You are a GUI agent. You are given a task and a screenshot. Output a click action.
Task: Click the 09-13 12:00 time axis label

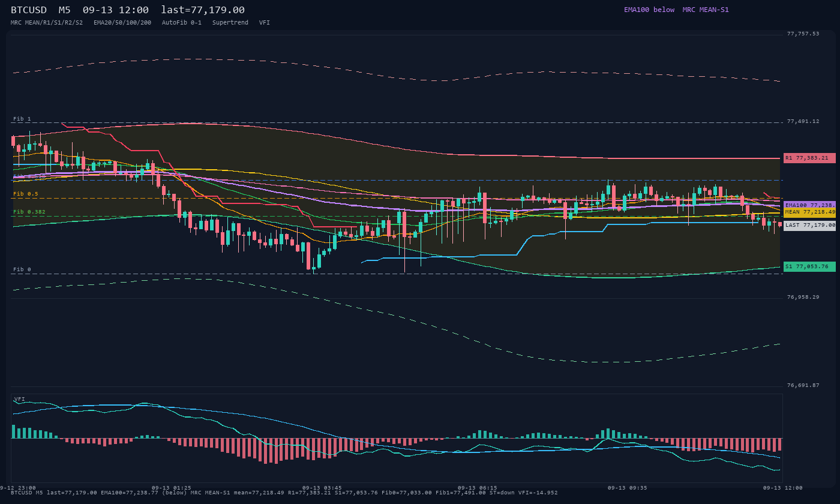pos(782,488)
